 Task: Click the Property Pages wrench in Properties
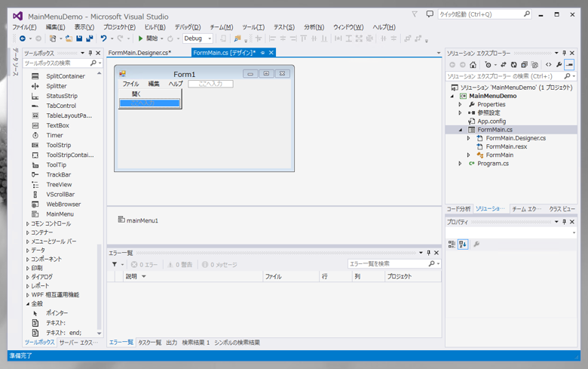pos(476,244)
